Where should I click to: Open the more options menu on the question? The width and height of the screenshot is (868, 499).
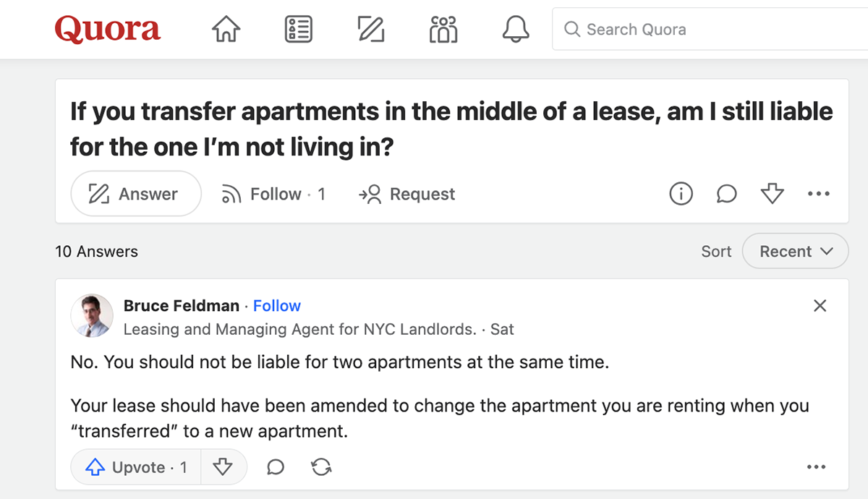point(818,193)
